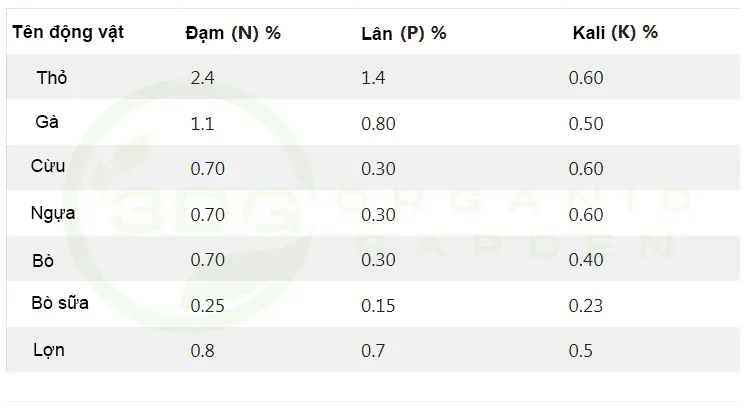Select the "Đạm (N) %" column header
Viewport: 754px width, 412px height.
click(233, 32)
